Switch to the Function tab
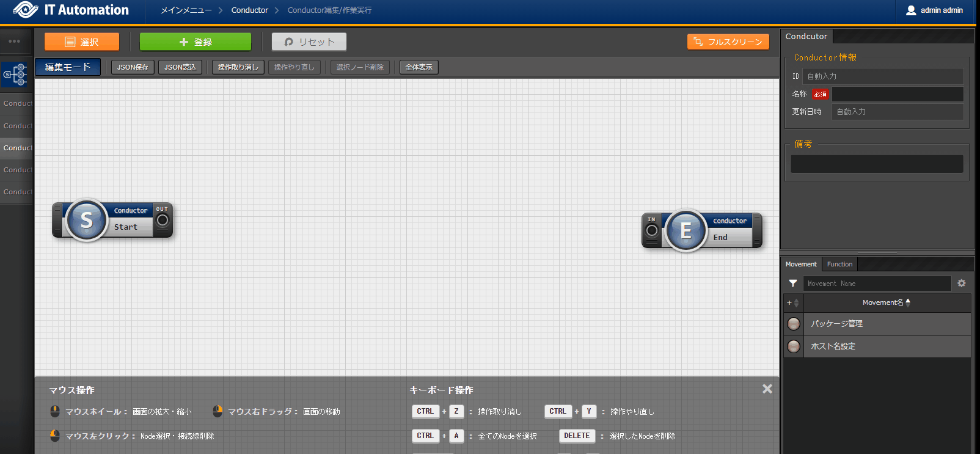This screenshot has height=454, width=980. (839, 264)
